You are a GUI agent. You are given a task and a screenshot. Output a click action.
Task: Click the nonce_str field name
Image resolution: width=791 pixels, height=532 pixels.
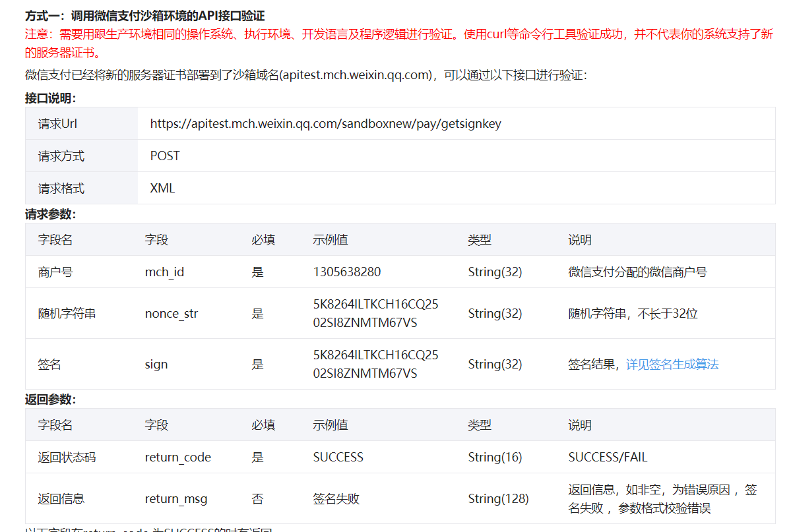(x=172, y=314)
